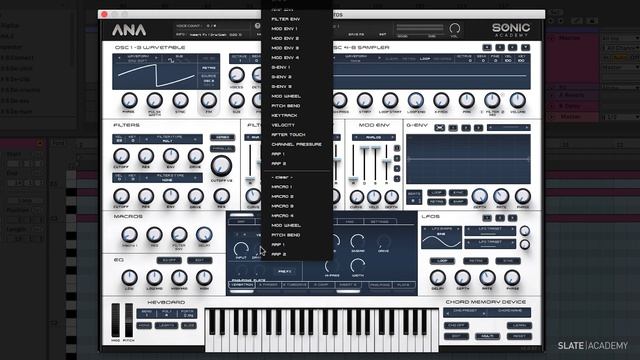This screenshot has height=360, width=640.
Task: Click the chord memory MULTI button
Action: pos(487,336)
